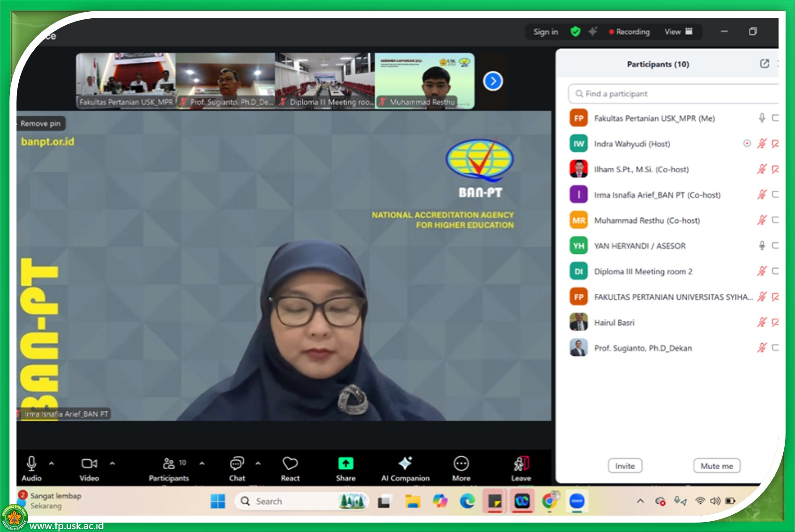This screenshot has width=795, height=532.
Task: Expand the caret next to Participants
Action: [202, 464]
